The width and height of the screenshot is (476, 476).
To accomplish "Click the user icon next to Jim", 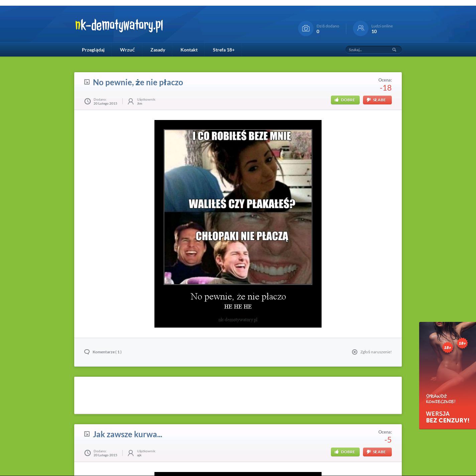I will [x=131, y=101].
